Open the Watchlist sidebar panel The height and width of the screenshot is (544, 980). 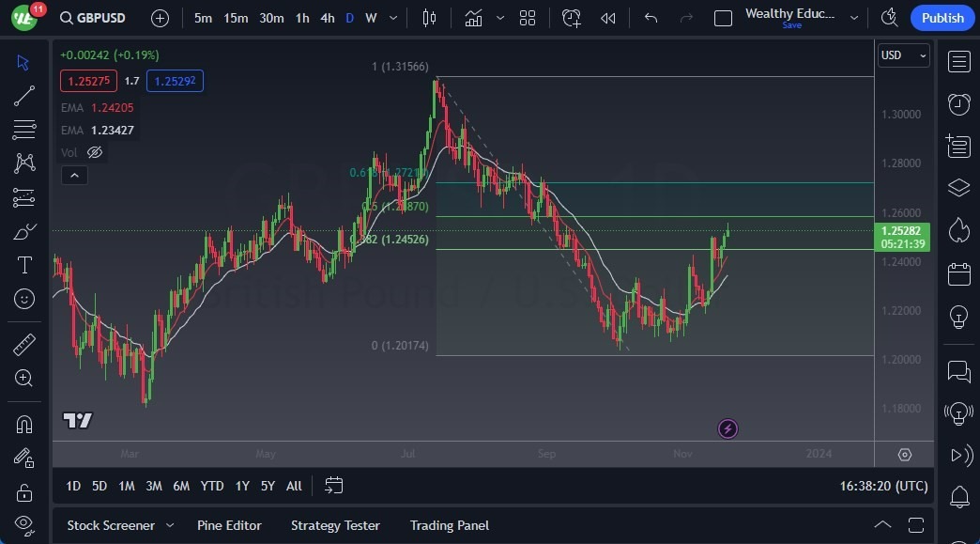pyautogui.click(x=958, y=61)
